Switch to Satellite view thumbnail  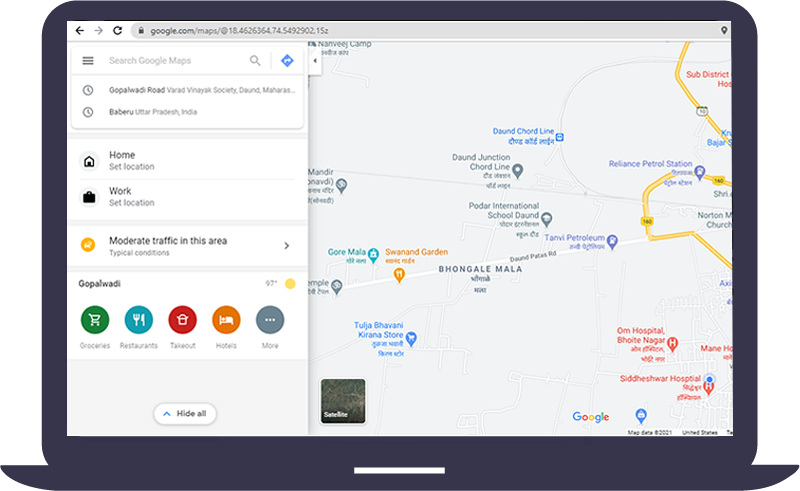(342, 401)
